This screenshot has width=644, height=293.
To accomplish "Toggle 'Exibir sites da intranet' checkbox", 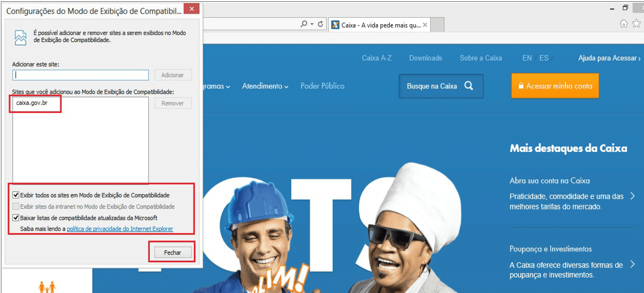I will coord(16,206).
